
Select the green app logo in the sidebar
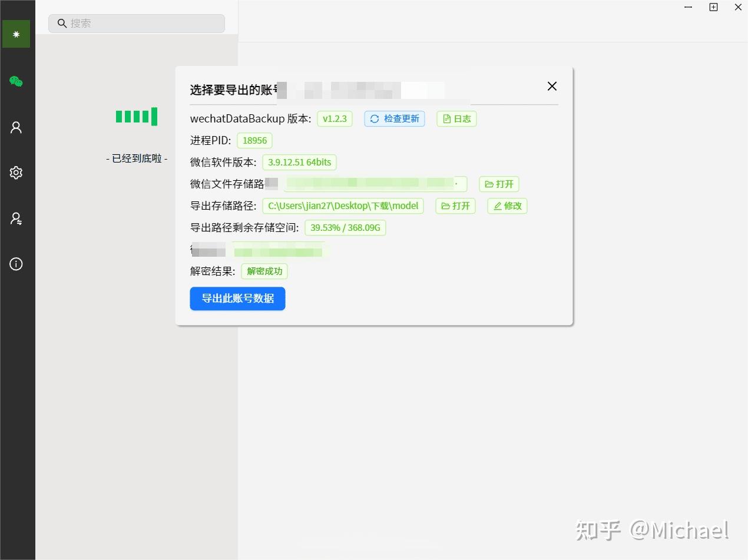17,34
